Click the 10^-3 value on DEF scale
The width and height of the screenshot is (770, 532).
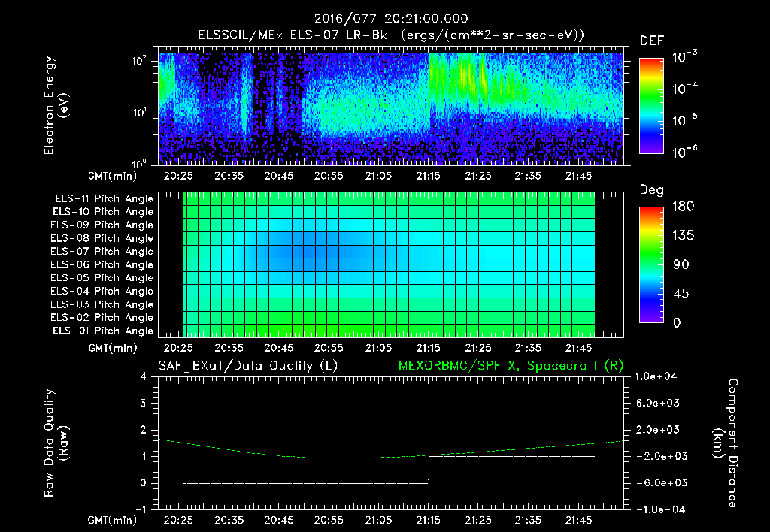pyautogui.click(x=685, y=56)
